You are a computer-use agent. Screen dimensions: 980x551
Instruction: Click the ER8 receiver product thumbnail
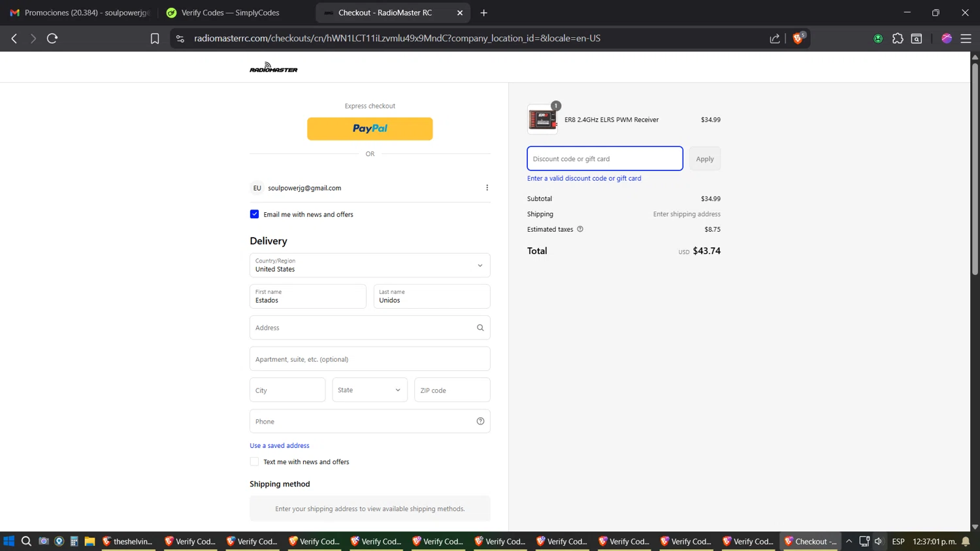pos(542,119)
